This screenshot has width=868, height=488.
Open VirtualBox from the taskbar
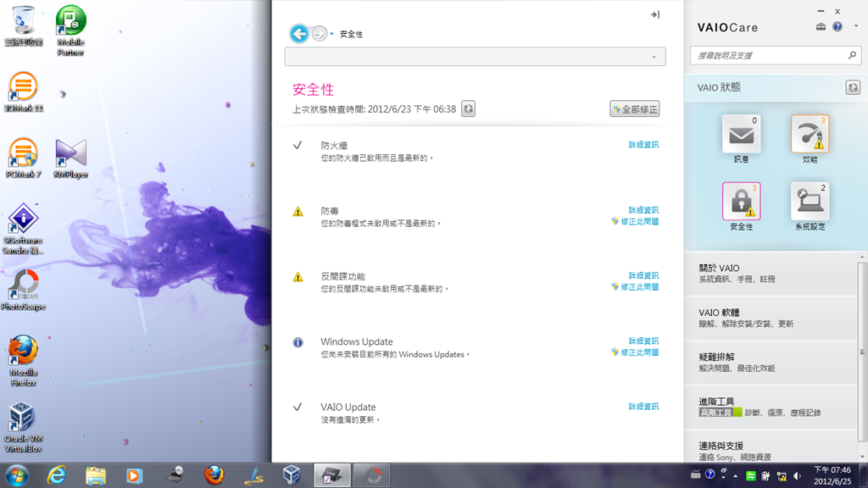(x=292, y=475)
